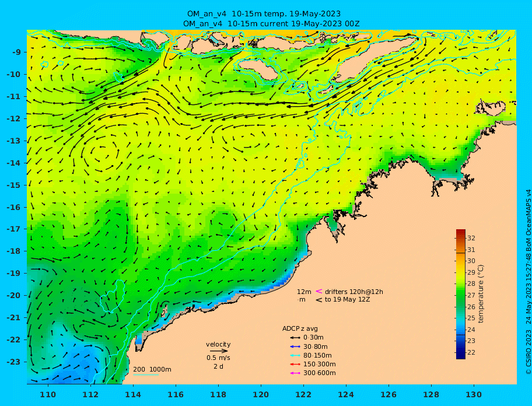Viewport: 532px width, 406px height.
Task: Click latitude label '-21'
Action: point(15,318)
